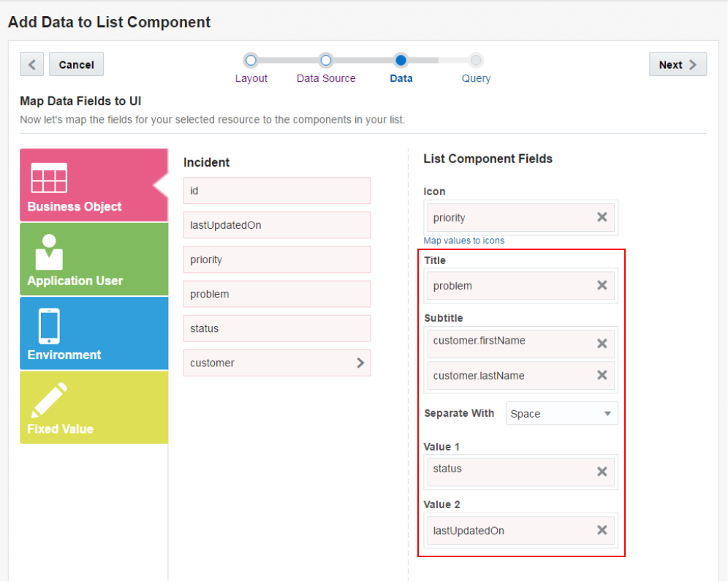This screenshot has height=582, width=728.
Task: Select the Environment phone icon
Action: [x=49, y=325]
